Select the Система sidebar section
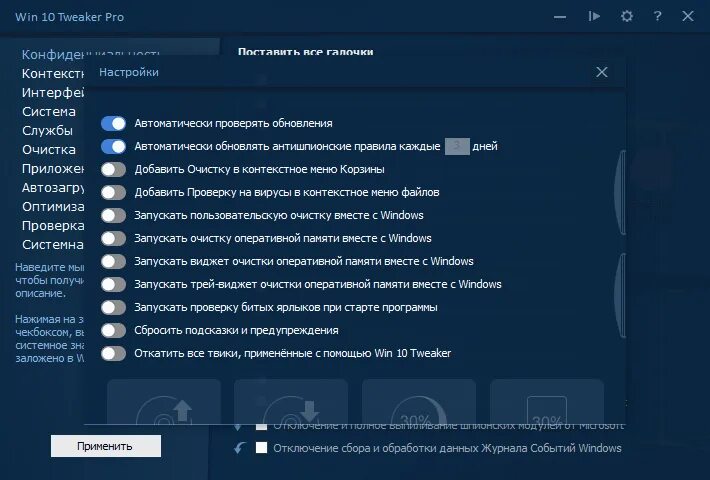This screenshot has height=480, width=710. pos(48,111)
